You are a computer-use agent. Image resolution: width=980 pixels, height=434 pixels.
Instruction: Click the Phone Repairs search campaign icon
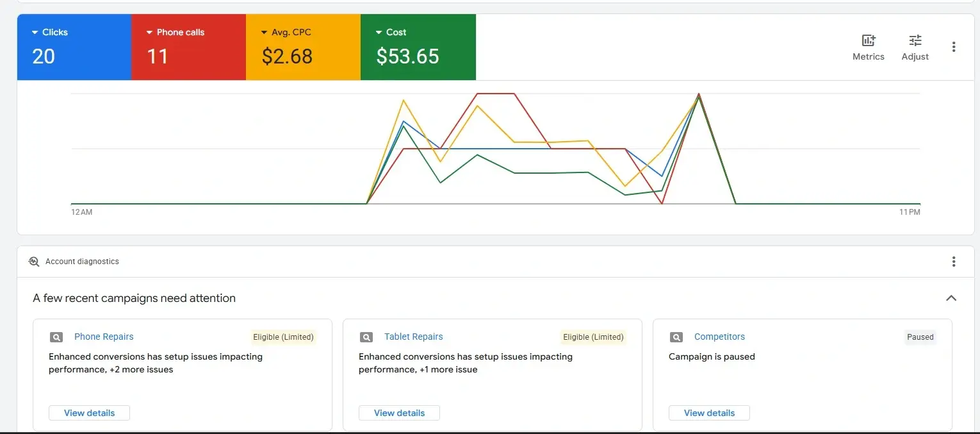(56, 337)
